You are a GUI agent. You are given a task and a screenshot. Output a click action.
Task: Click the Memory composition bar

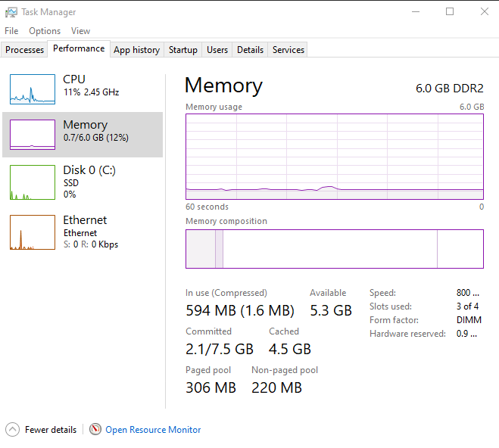[x=334, y=249]
